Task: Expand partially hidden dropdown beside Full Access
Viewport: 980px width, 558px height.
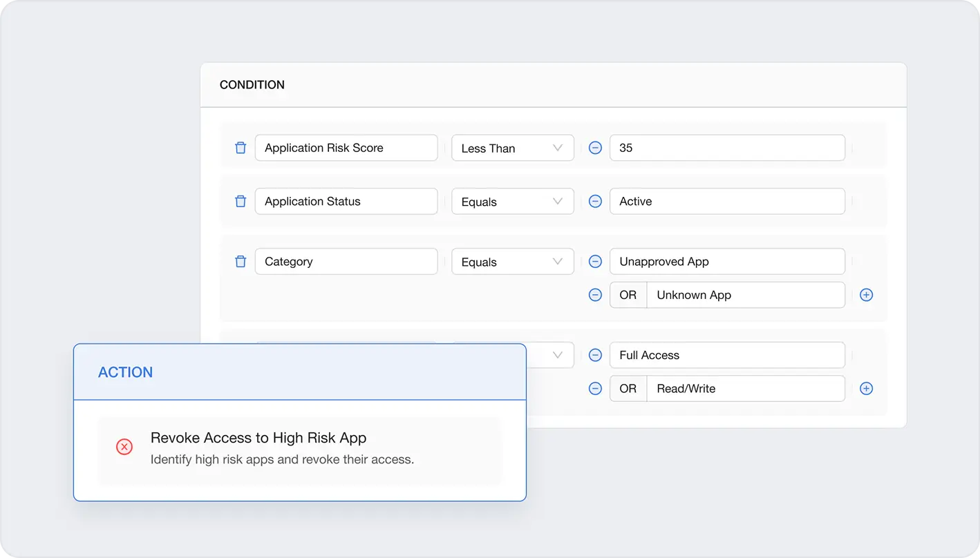Action: tap(551, 355)
